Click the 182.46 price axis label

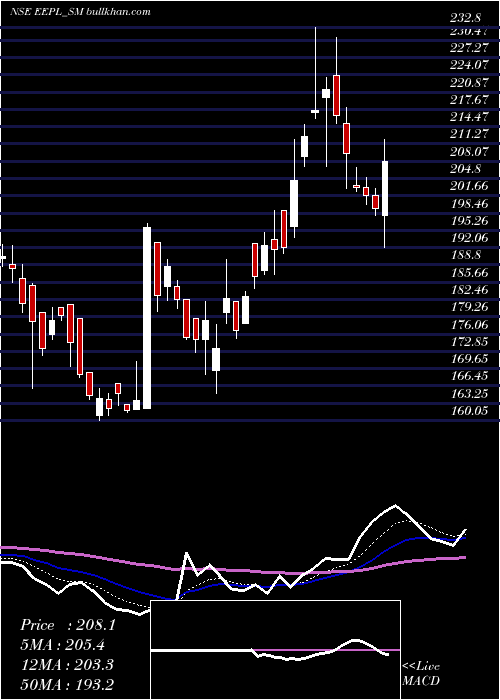[x=468, y=290]
